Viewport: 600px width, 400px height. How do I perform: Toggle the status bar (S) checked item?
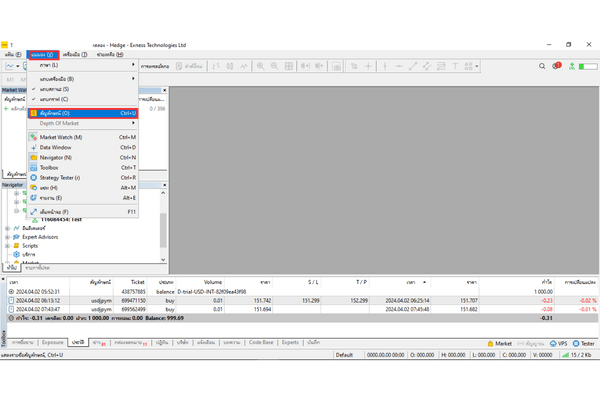coord(56,89)
